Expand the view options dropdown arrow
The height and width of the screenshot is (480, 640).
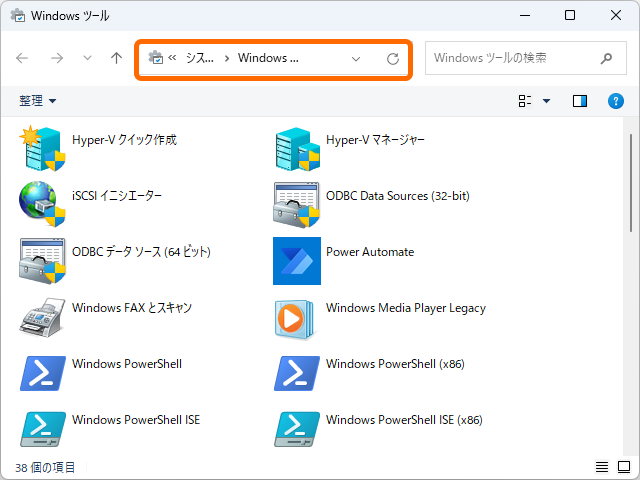(x=546, y=101)
